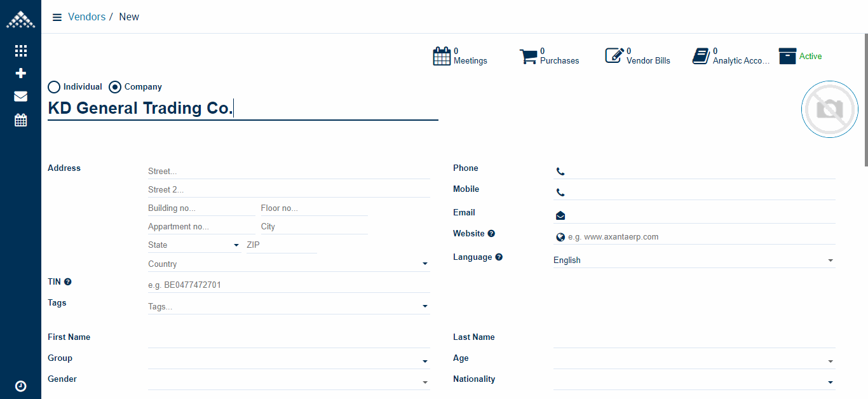This screenshot has height=399, width=868.
Task: Click the clock icon at sidebar bottom
Action: pos(21,386)
